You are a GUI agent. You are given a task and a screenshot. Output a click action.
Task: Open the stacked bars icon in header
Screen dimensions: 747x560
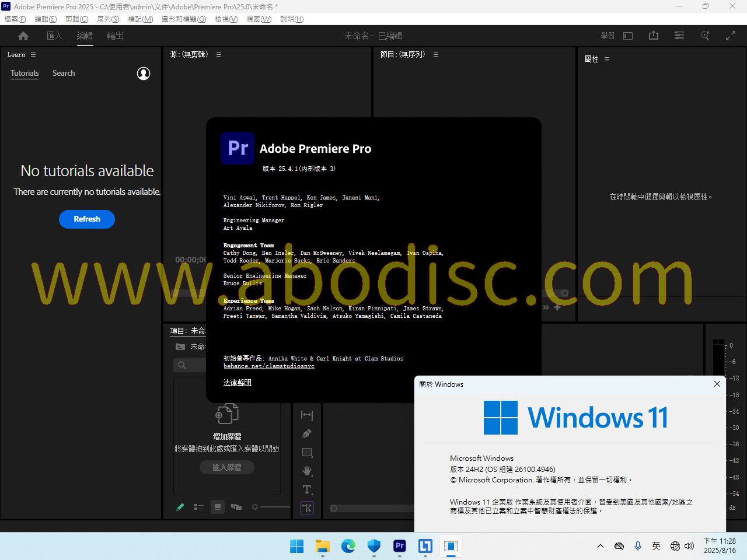pyautogui.click(x=679, y=36)
